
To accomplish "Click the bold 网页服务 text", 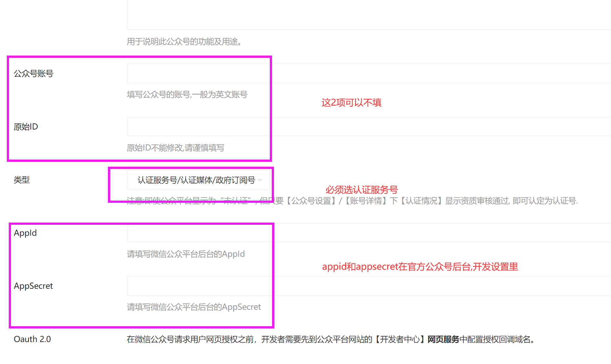I will click(x=443, y=339).
